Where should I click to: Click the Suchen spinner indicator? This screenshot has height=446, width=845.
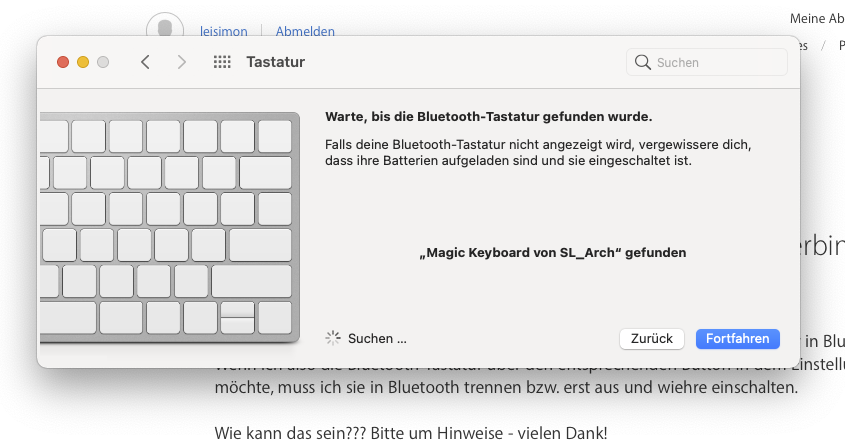point(333,338)
